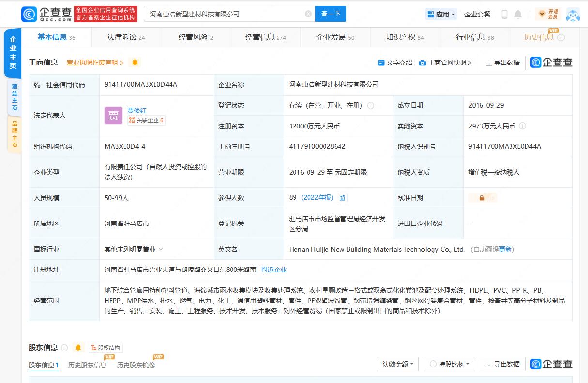Click the bell icon beside 营业执照作废声明

coord(135,63)
